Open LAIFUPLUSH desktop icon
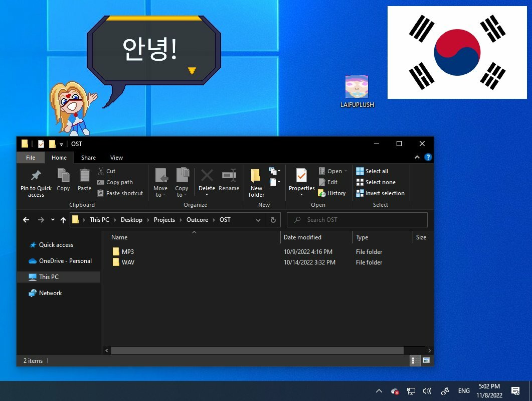Image resolution: width=532 pixels, height=401 pixels. point(357,91)
